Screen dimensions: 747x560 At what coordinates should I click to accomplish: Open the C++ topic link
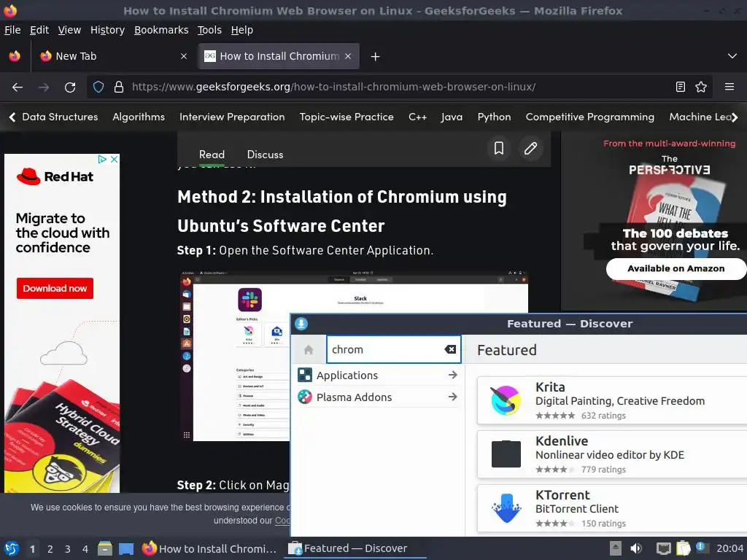(x=417, y=117)
